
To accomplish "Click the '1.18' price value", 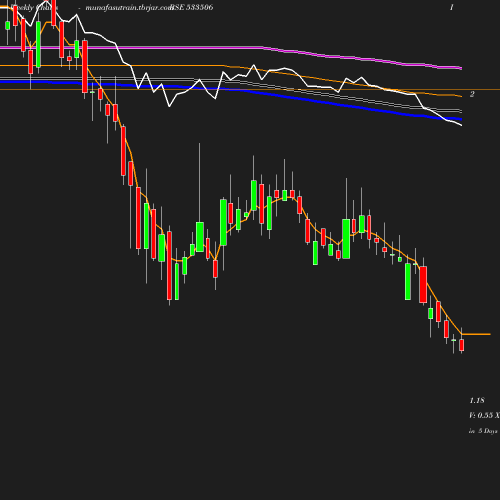I will [477, 400].
